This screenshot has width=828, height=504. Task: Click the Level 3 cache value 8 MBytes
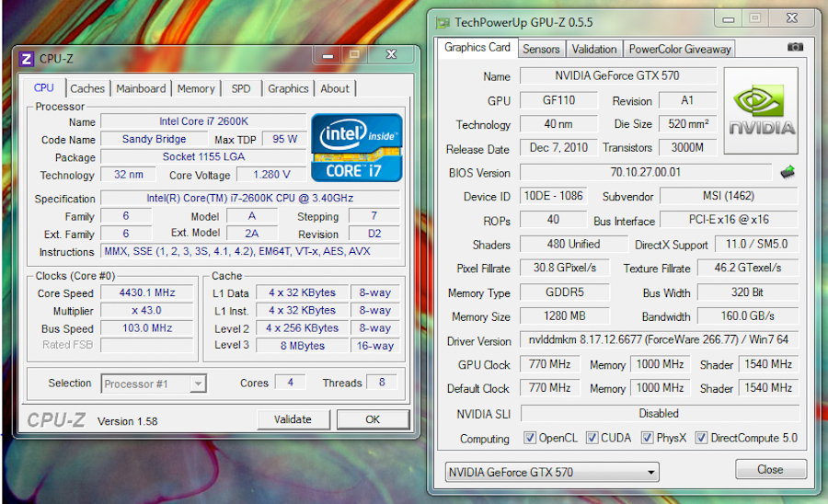click(x=303, y=346)
